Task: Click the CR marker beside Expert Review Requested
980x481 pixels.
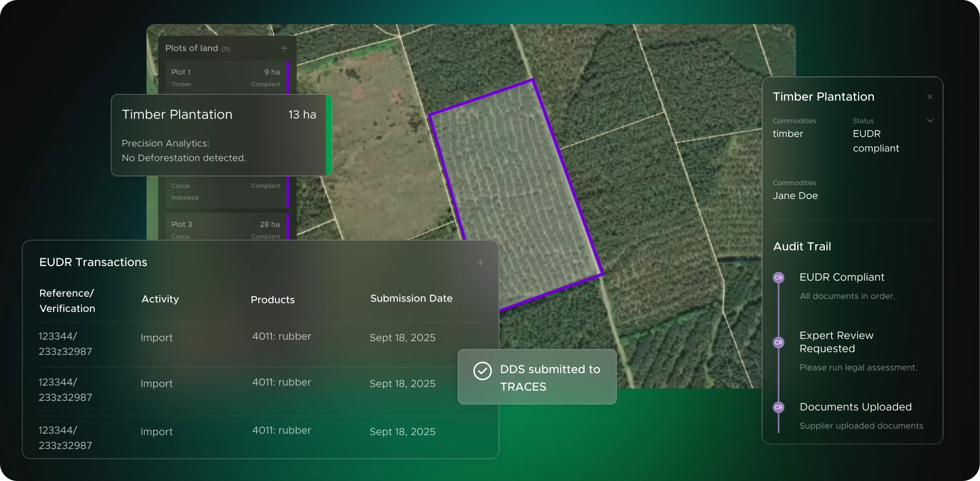Action: [x=778, y=343]
